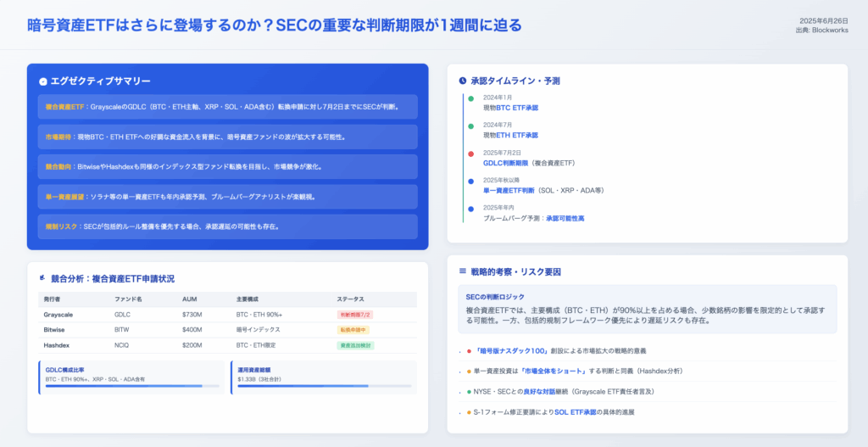
Task: Open the 「暗号版ナスダック100」 highlighted link
Action: tap(511, 350)
